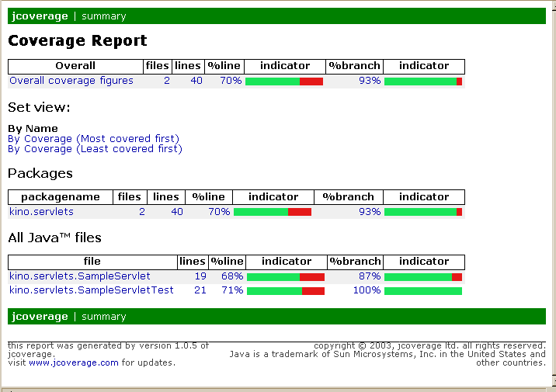Click the kino.servlets package %line indicator bar
Viewport: 556px width, 392px height.
click(272, 211)
